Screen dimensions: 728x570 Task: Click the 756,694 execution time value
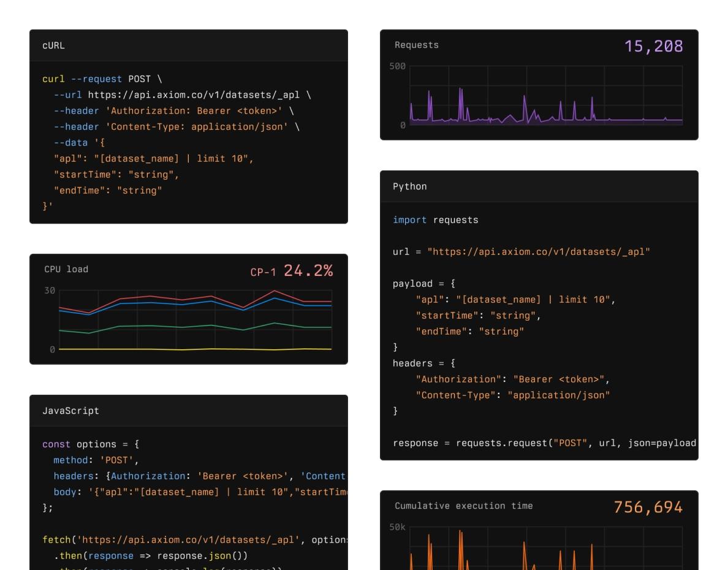648,506
